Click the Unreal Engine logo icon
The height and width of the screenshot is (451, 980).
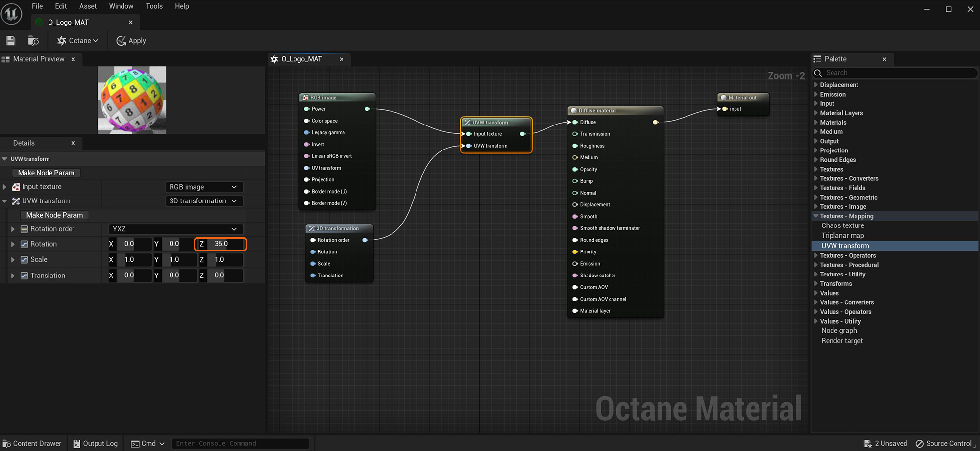coord(11,13)
